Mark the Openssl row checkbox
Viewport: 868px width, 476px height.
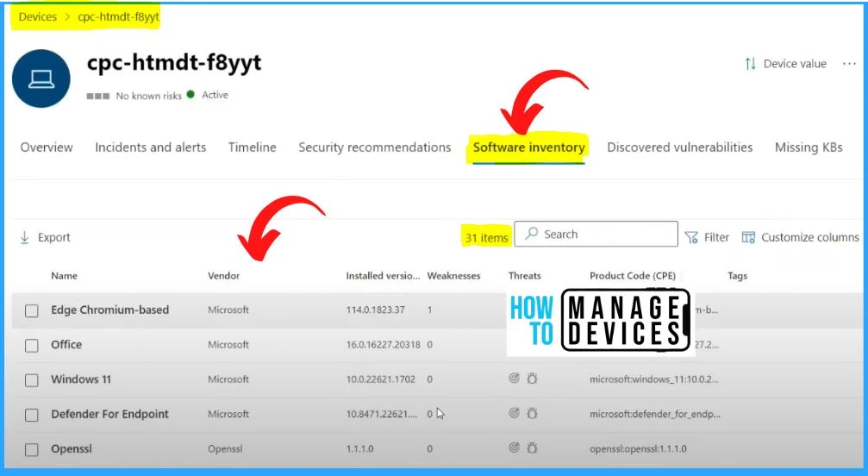coord(32,449)
